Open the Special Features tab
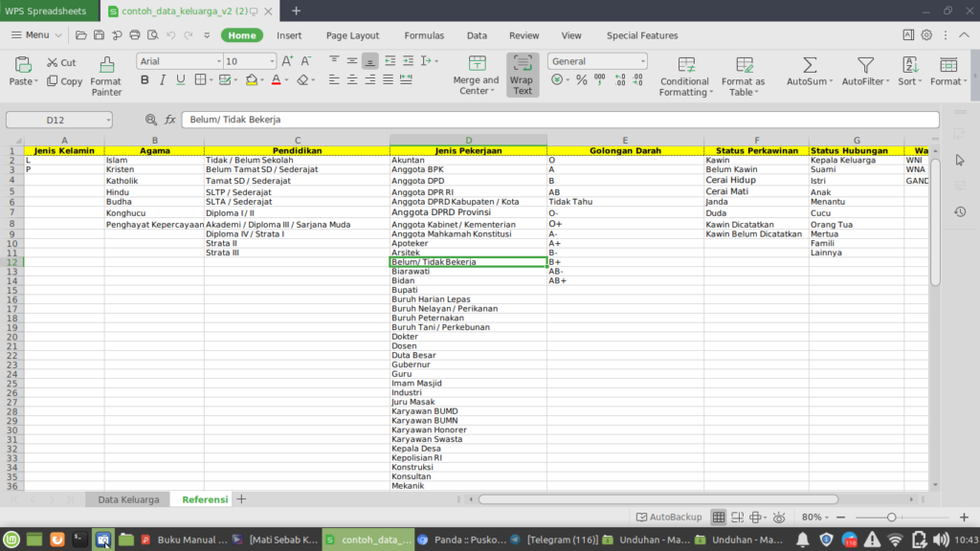This screenshot has height=551, width=980. (x=642, y=35)
